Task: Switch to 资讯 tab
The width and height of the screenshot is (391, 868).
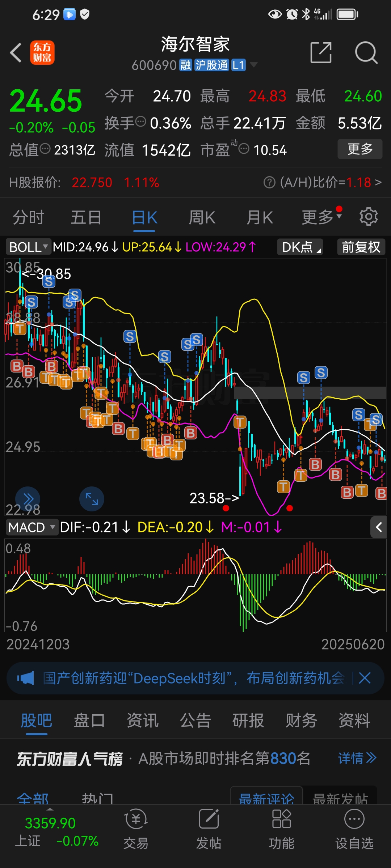Action: tap(143, 720)
